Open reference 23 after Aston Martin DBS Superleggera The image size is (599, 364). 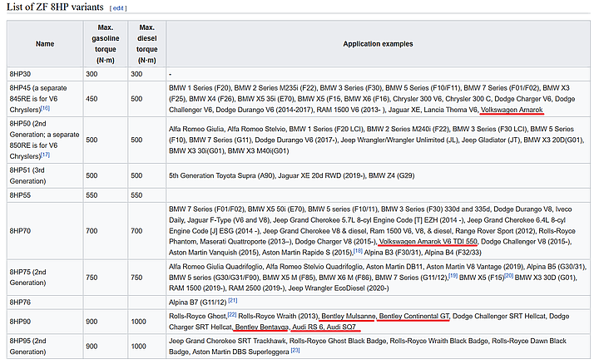pos(295,350)
